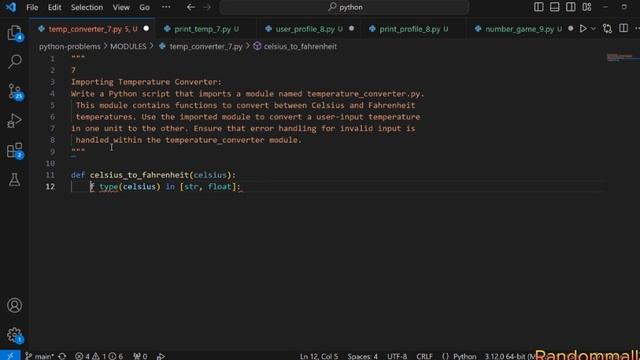Viewport: 640px width, 360px height.
Task: Click the word float on line 12
Action: (220, 187)
